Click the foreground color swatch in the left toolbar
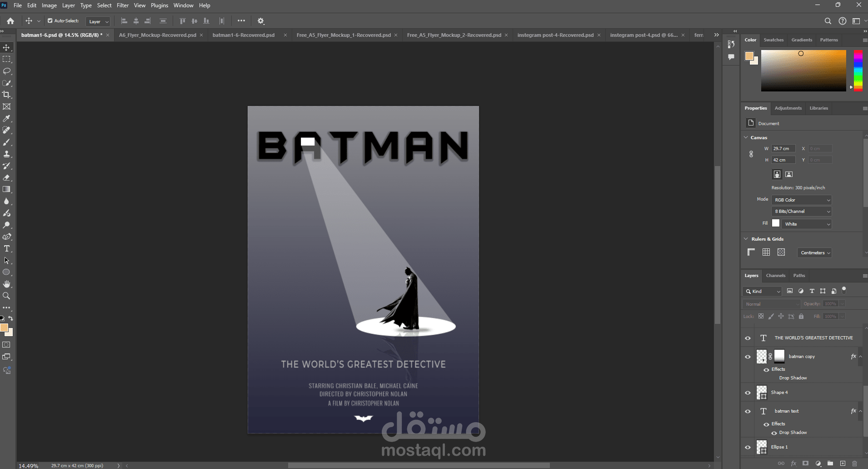 coord(4,328)
